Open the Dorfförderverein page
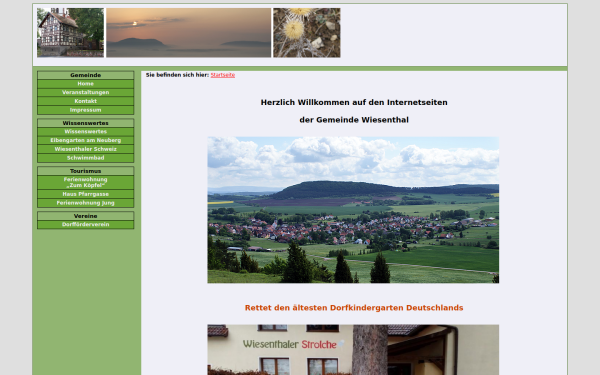 [x=85, y=225]
